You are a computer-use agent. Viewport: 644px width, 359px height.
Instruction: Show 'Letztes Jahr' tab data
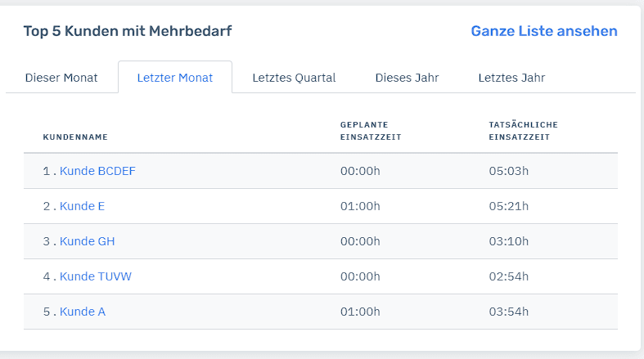pos(511,78)
